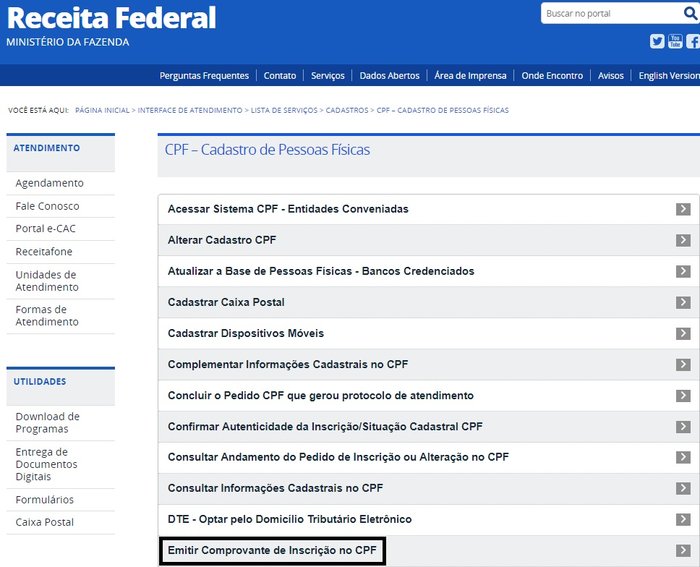
Task: Open Portal e-CAC in sidebar
Action: [x=46, y=229]
